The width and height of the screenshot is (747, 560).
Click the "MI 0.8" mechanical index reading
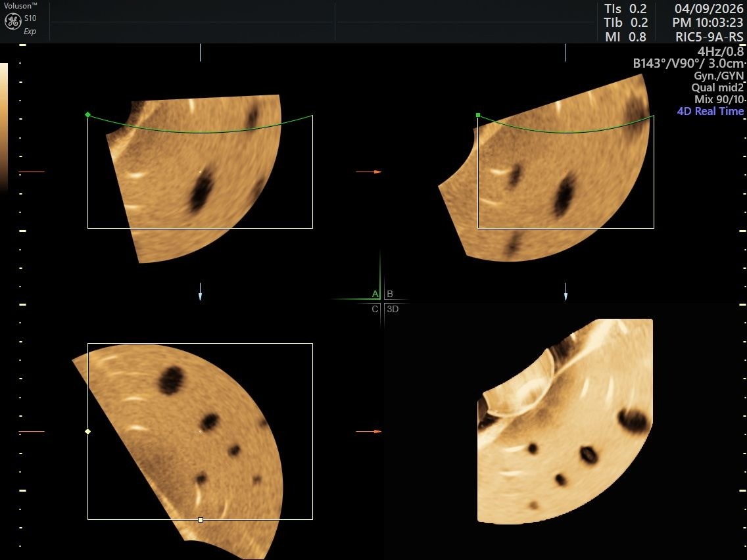click(626, 37)
